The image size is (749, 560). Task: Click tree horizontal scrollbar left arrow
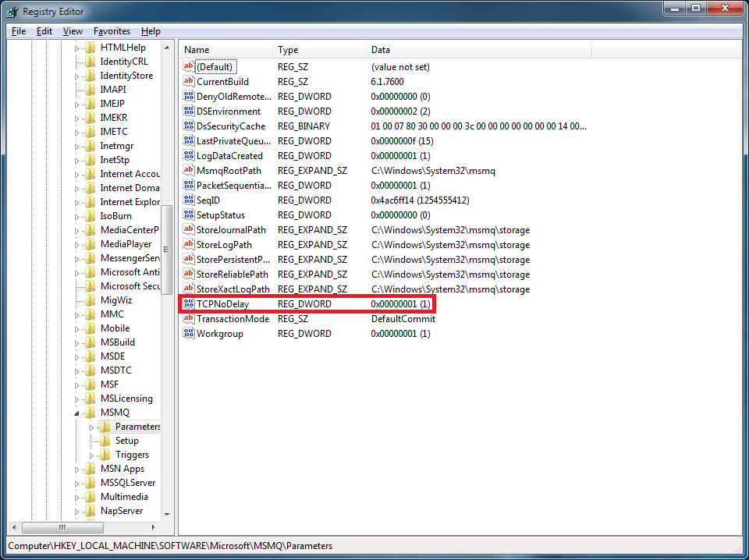[x=14, y=527]
